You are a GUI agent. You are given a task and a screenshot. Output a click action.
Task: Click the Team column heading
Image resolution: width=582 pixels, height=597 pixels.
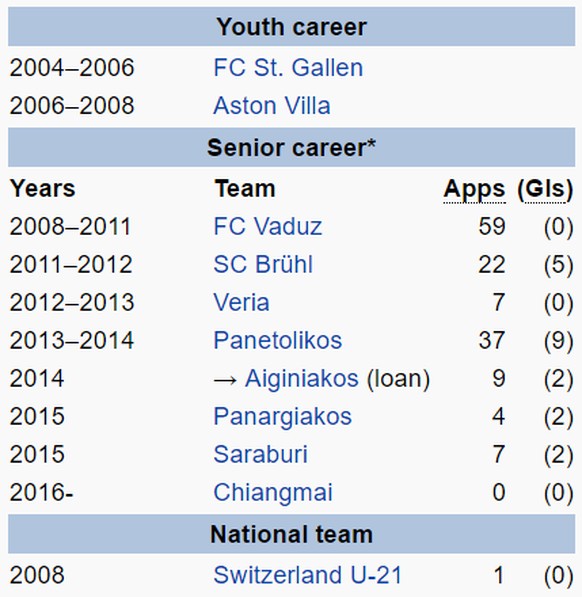pos(245,189)
